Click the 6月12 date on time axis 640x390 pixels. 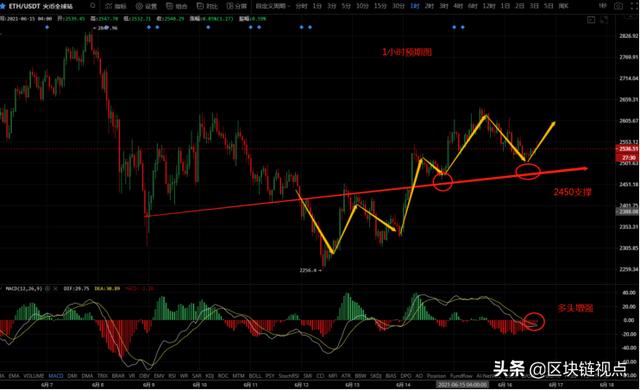[x=301, y=385]
